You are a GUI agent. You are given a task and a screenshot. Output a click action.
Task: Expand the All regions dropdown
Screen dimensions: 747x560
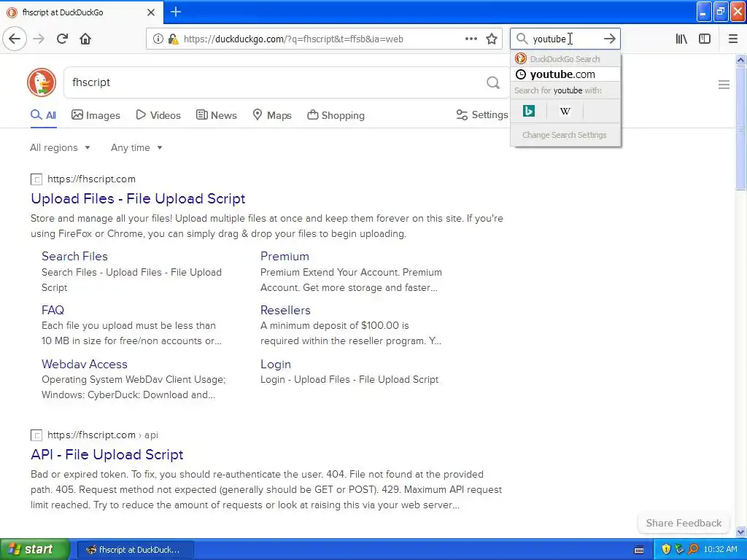[60, 147]
